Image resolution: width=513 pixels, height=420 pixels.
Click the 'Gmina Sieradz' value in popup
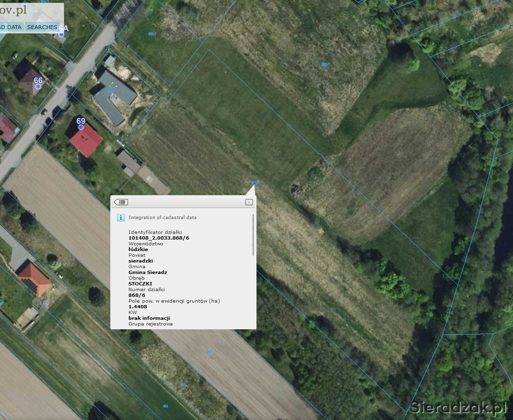pos(148,272)
